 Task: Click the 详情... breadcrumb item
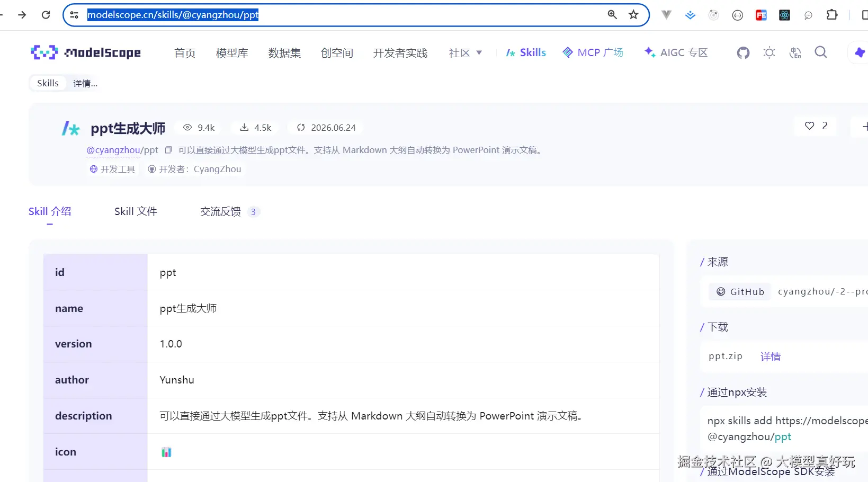point(85,83)
